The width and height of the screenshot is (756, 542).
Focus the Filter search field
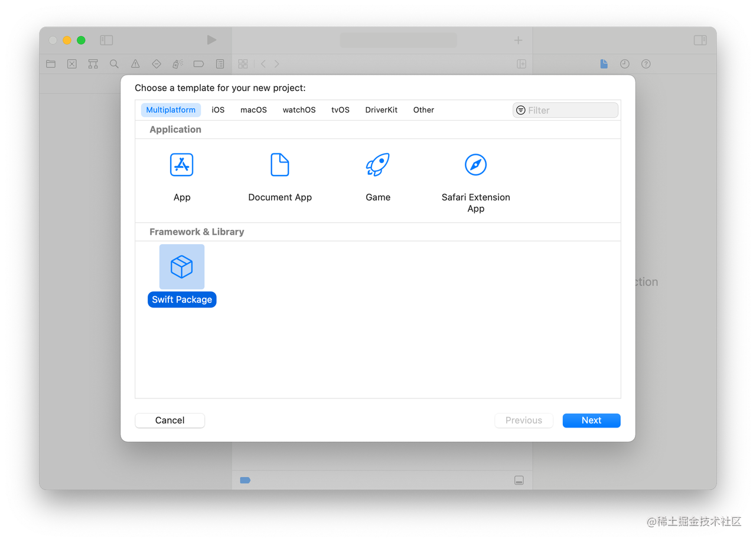tap(566, 110)
